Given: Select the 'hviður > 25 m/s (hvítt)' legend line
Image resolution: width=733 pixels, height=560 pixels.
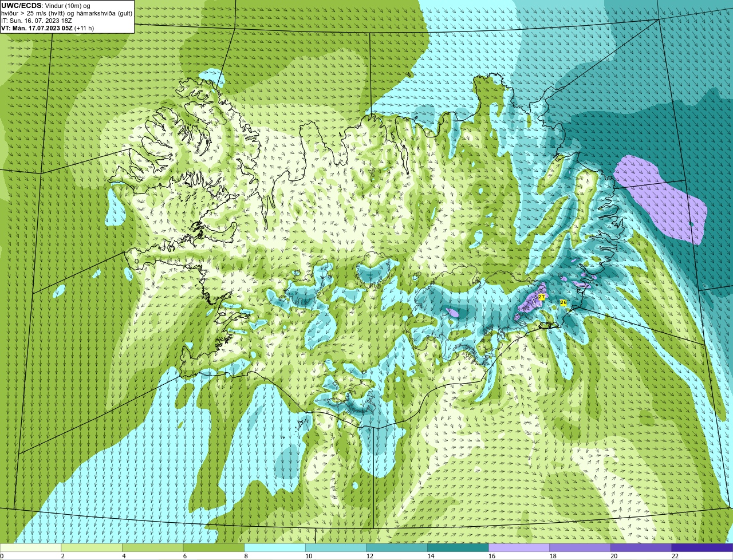Looking at the screenshot, I should click(67, 13).
